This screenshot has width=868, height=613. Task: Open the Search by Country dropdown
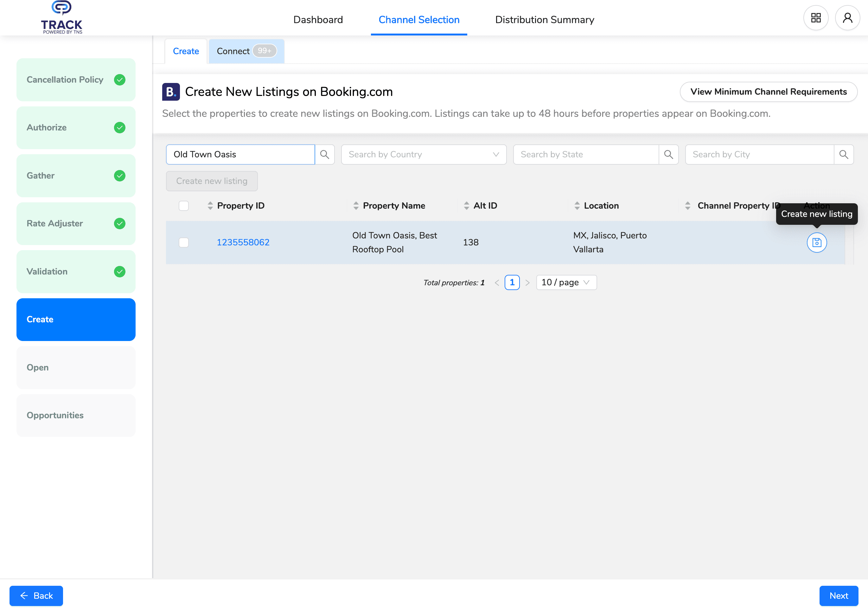(x=424, y=155)
